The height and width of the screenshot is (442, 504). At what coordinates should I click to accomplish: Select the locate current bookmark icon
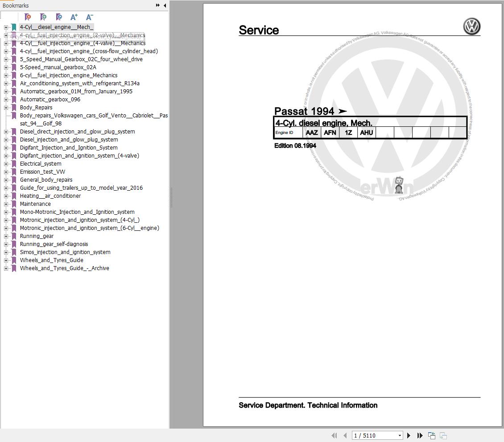point(58,17)
